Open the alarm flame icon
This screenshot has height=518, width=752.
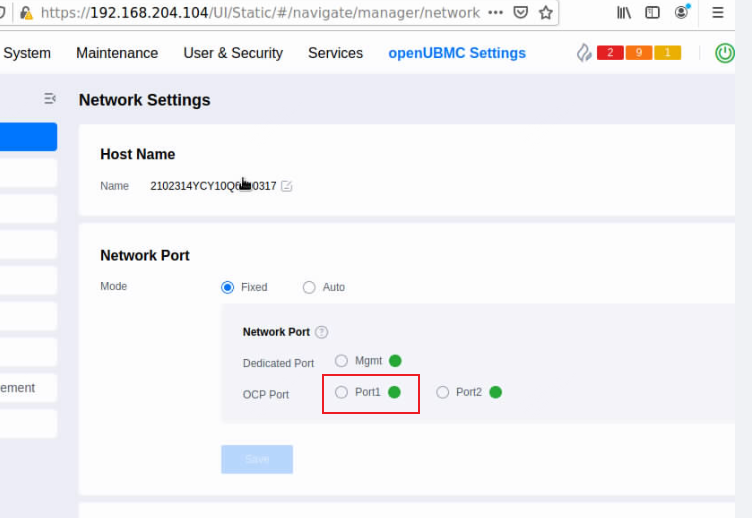584,53
